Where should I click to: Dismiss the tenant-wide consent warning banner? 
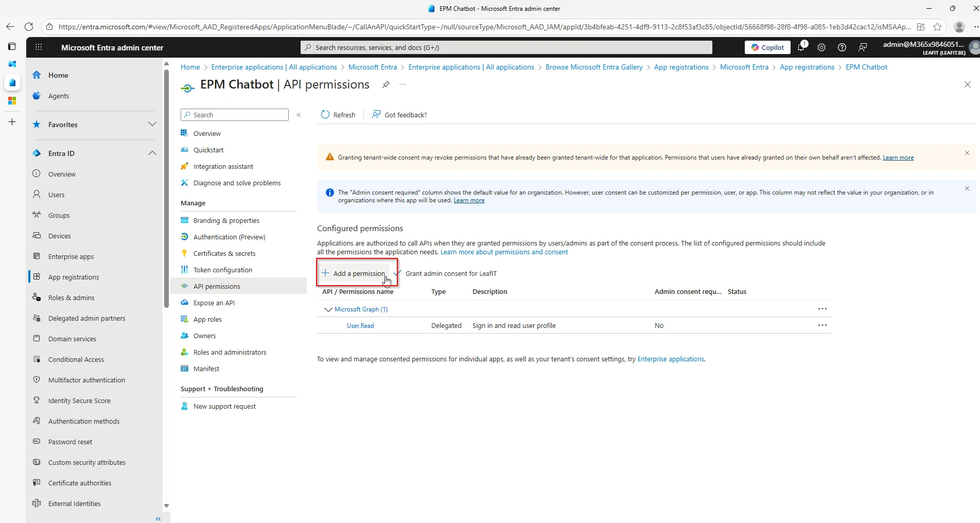point(967,153)
